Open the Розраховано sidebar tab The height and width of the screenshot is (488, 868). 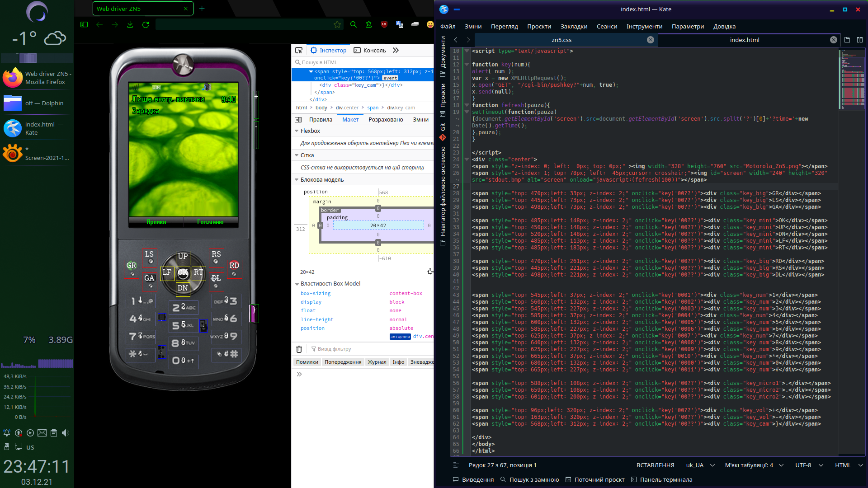tap(386, 120)
